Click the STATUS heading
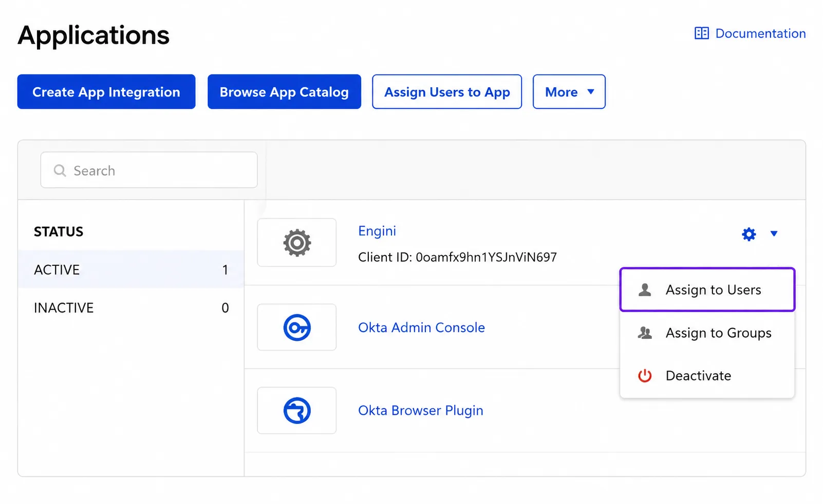 coord(59,232)
